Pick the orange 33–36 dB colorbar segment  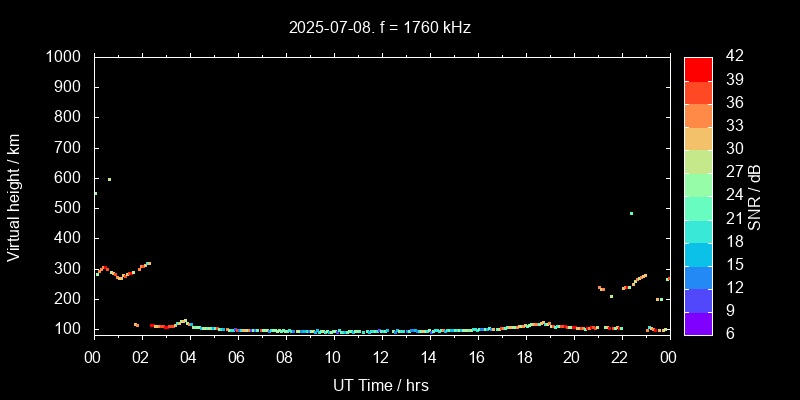tap(698, 114)
